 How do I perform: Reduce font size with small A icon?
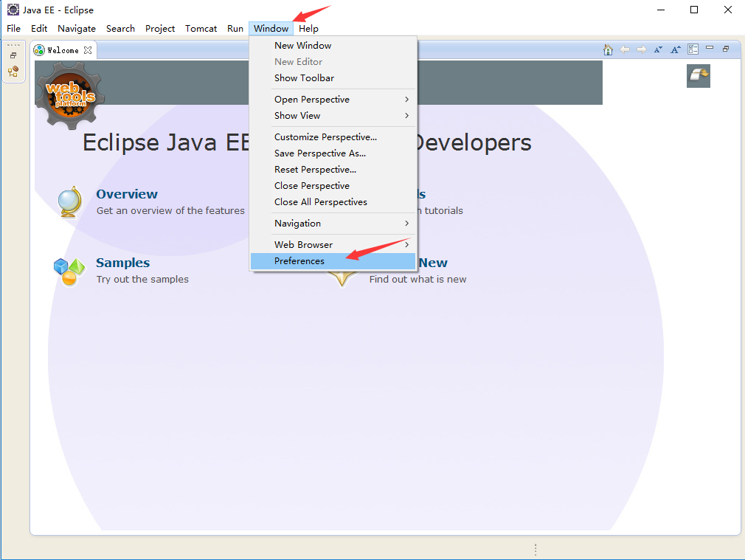point(658,49)
